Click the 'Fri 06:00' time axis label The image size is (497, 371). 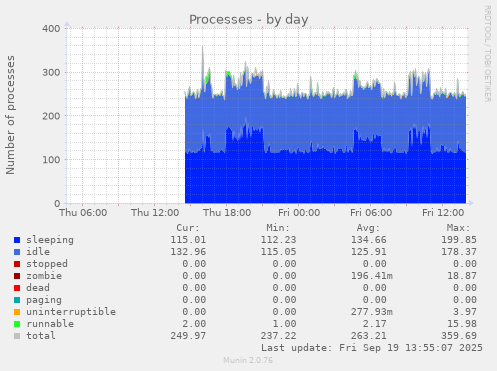[371, 213]
